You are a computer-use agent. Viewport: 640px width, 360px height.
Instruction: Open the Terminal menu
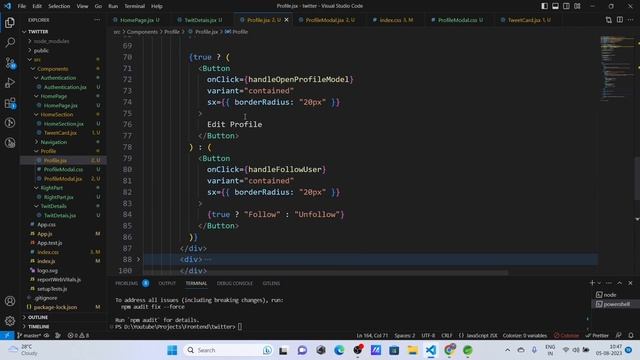coord(134,6)
